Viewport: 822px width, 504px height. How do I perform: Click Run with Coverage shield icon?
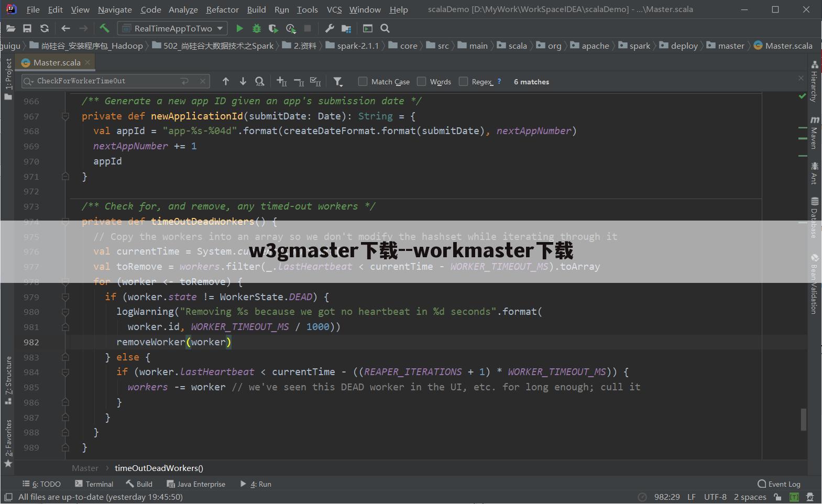pyautogui.click(x=273, y=28)
